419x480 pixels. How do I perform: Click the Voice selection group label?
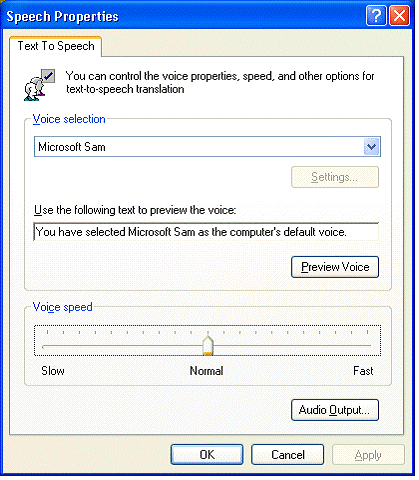(69, 119)
